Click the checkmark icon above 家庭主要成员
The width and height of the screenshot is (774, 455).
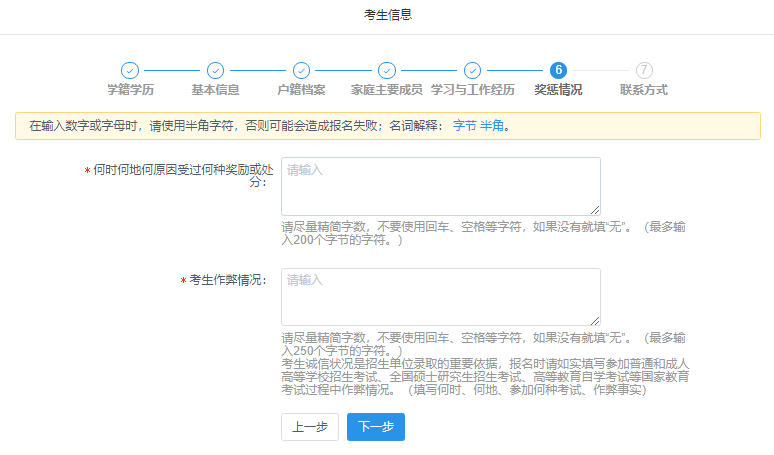point(386,70)
